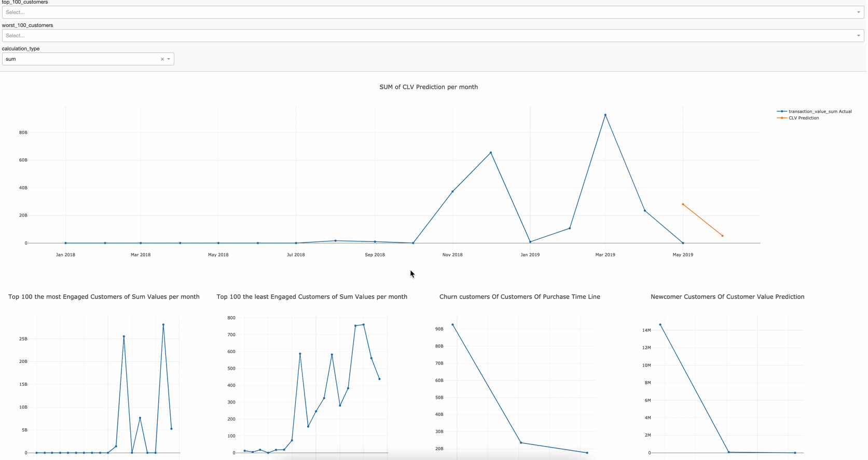Expand the top_100_customers dropdown arrow
Image resolution: width=868 pixels, height=460 pixels.
tap(858, 12)
